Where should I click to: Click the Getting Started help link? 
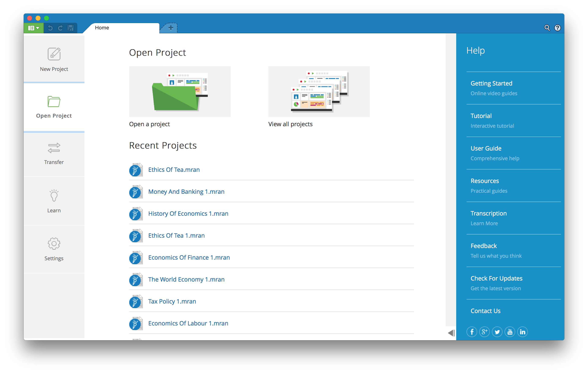[491, 83]
